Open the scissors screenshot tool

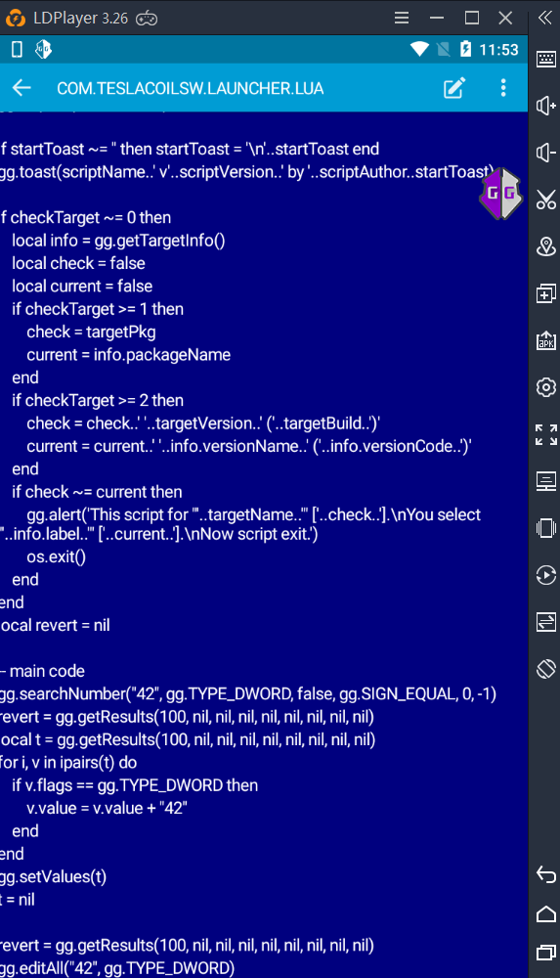(546, 200)
